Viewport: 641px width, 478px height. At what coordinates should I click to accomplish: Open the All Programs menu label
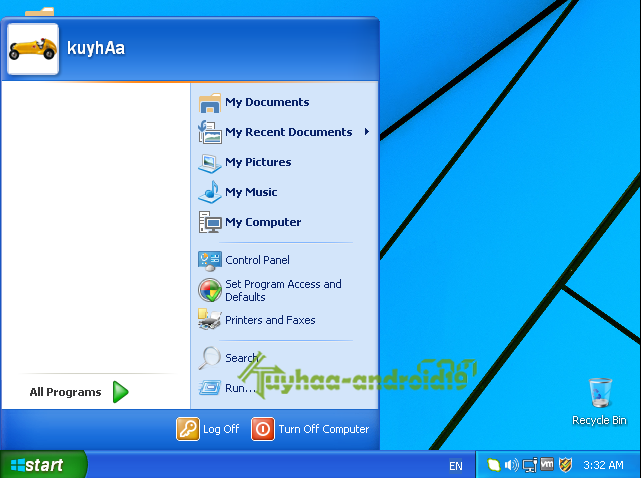[x=65, y=392]
